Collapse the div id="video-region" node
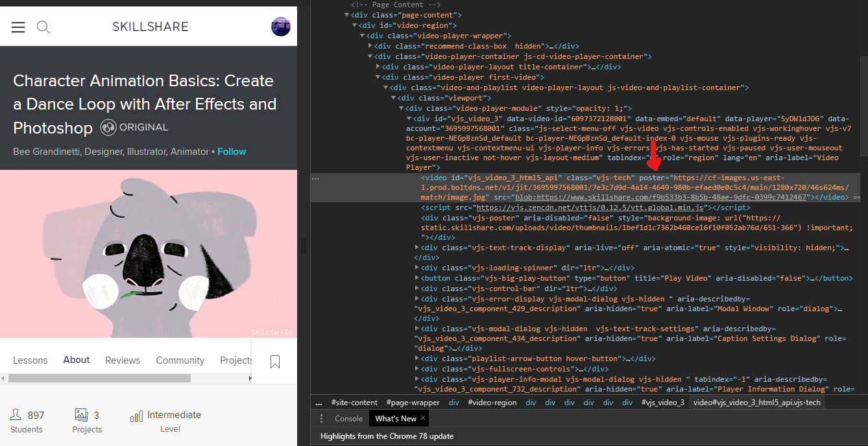The image size is (868, 446). pos(355,25)
